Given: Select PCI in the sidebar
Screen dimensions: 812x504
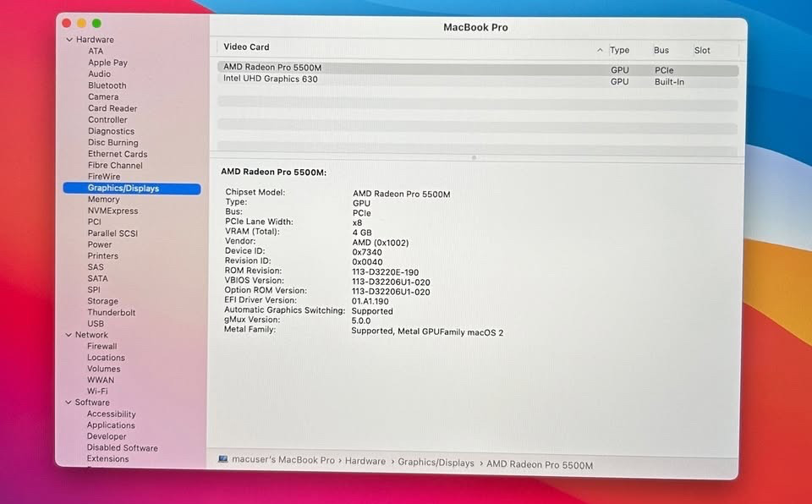Looking at the screenshot, I should (94, 222).
